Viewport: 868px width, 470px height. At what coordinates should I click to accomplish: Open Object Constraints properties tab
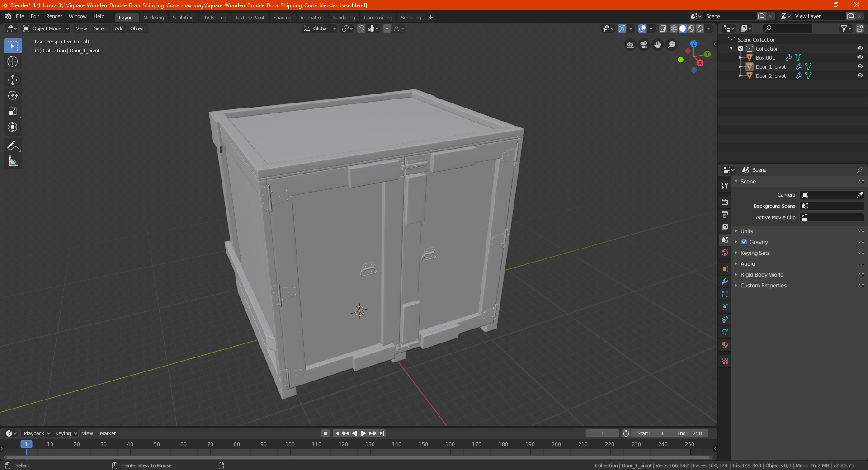click(x=725, y=320)
